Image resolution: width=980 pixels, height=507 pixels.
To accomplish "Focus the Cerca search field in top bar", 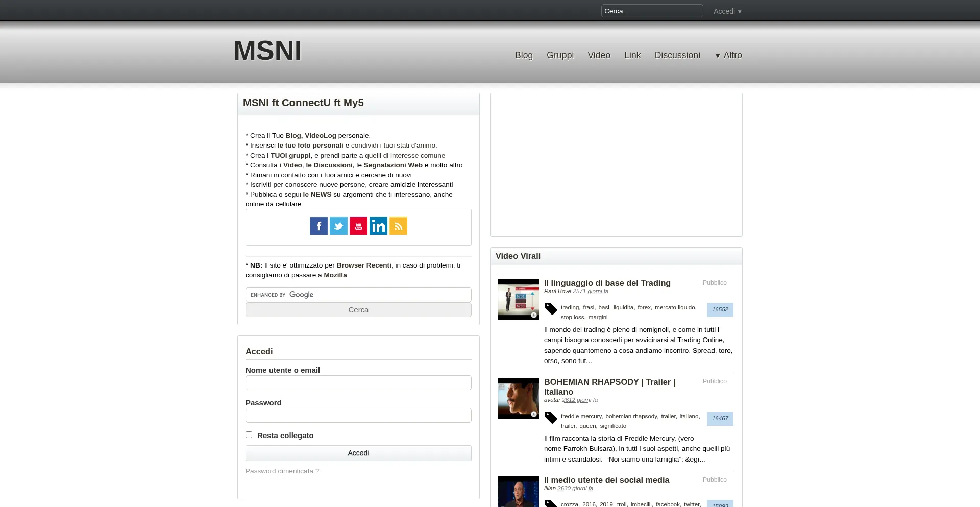I will [x=652, y=11].
